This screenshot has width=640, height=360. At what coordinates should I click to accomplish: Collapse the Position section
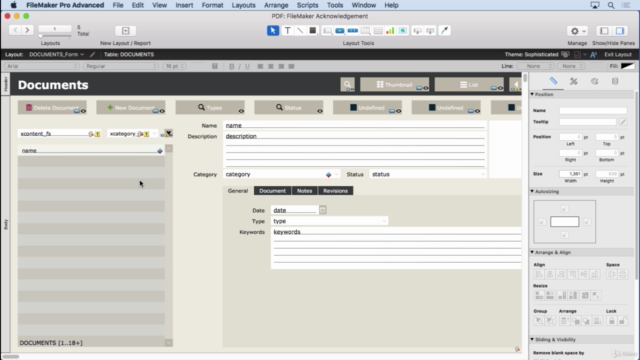[x=532, y=94]
